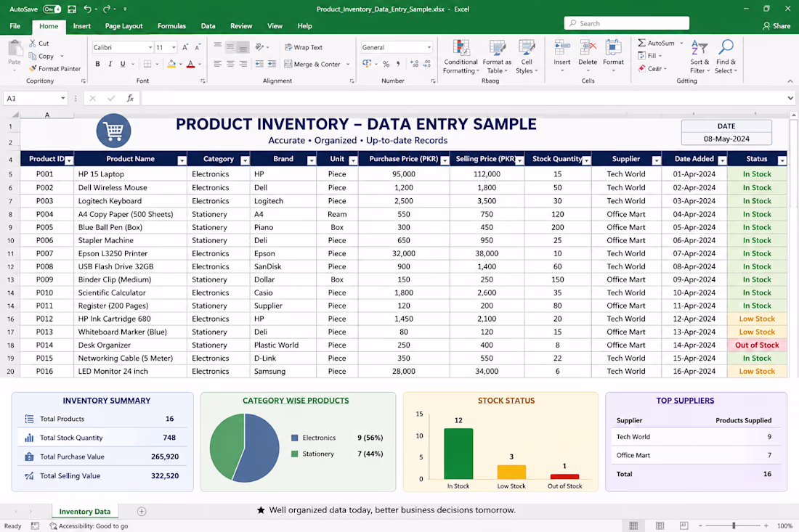Click the Wrap Text button

pos(304,47)
